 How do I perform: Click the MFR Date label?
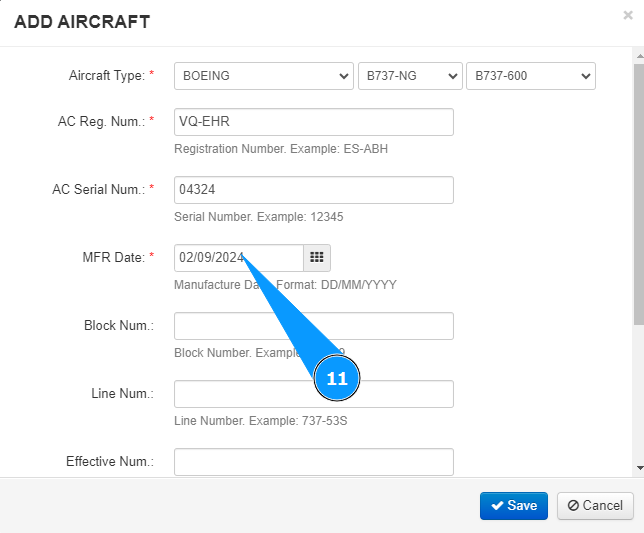tap(114, 258)
